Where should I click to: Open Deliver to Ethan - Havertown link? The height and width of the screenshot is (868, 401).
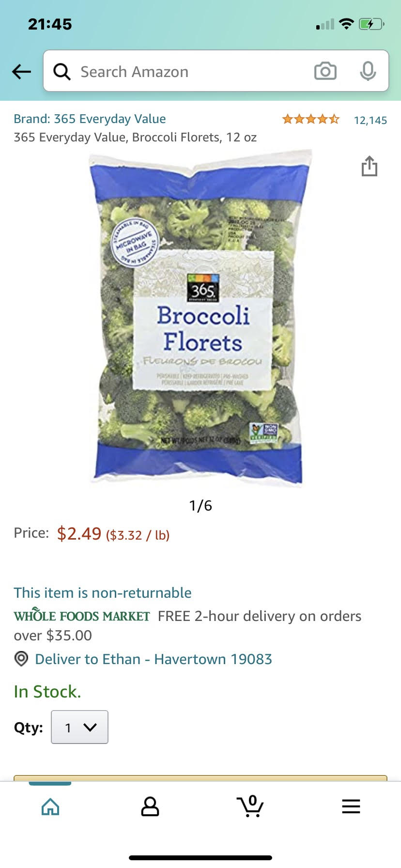[154, 659]
